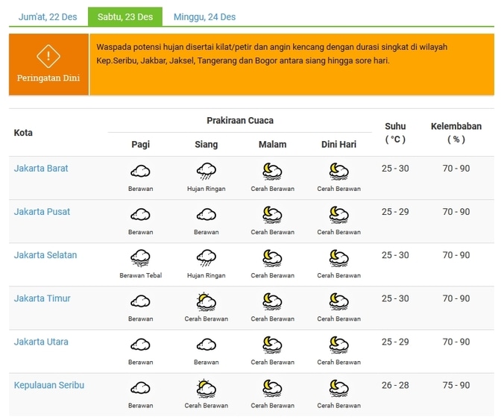Click Kepulauan Seribu Siang Cerah Berawan icon

coord(207,389)
